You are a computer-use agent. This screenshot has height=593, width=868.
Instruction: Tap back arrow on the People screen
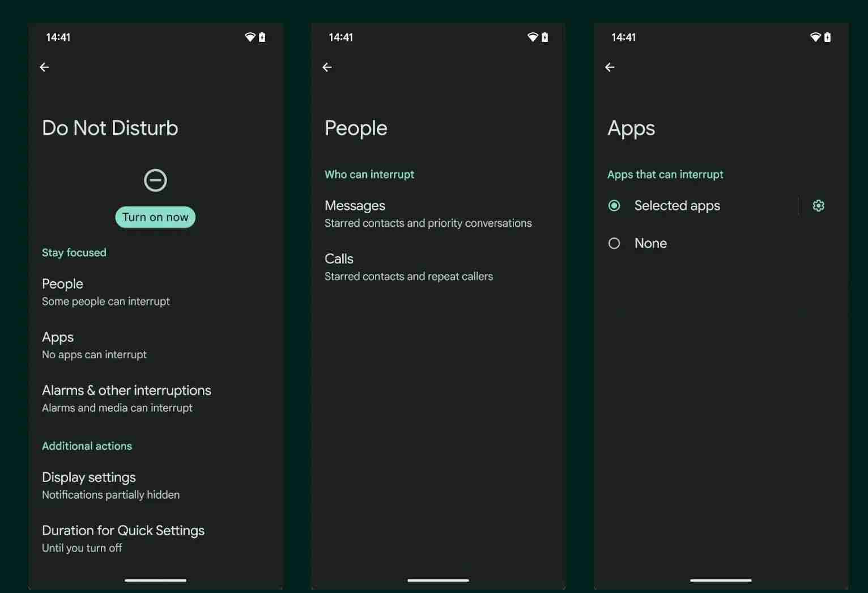tap(327, 67)
